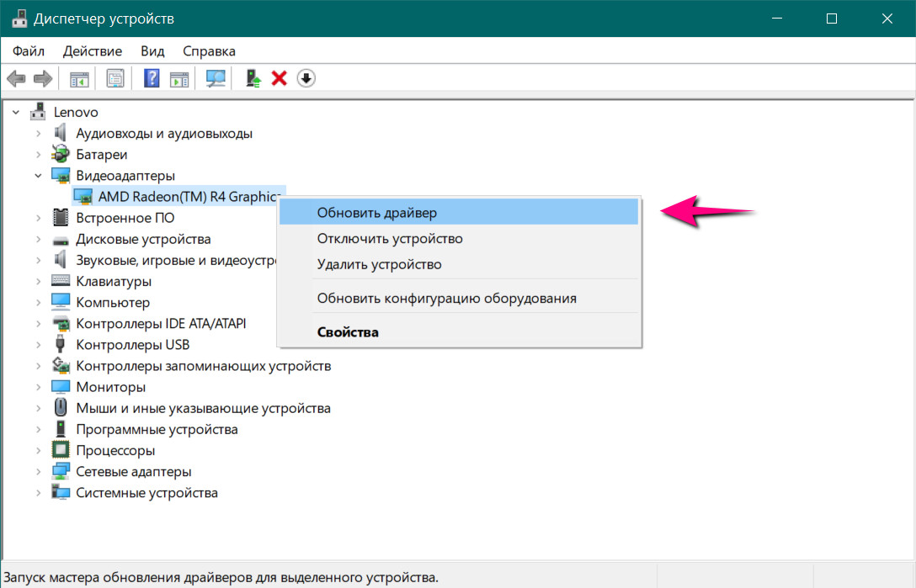This screenshot has width=916, height=588.
Task: Choose Обновить драйвер in context menu
Action: [376, 213]
